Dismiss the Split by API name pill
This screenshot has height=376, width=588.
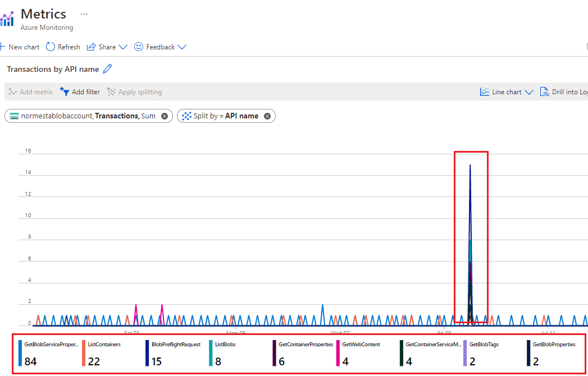(267, 116)
